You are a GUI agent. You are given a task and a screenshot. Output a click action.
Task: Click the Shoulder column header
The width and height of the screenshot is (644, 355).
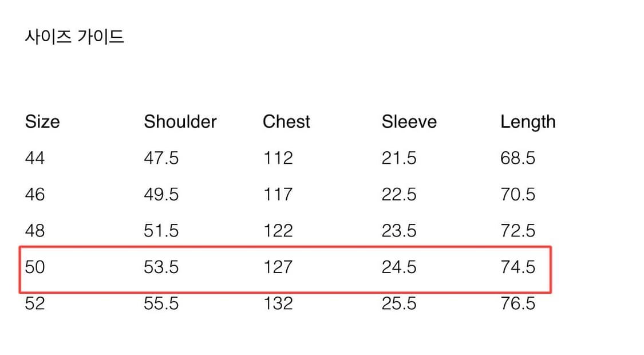pos(180,121)
